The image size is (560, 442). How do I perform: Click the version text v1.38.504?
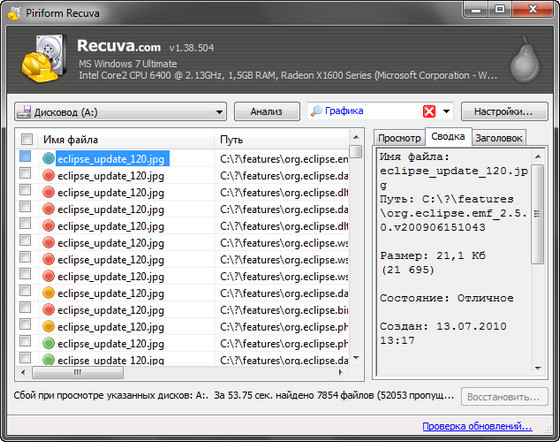pyautogui.click(x=191, y=48)
